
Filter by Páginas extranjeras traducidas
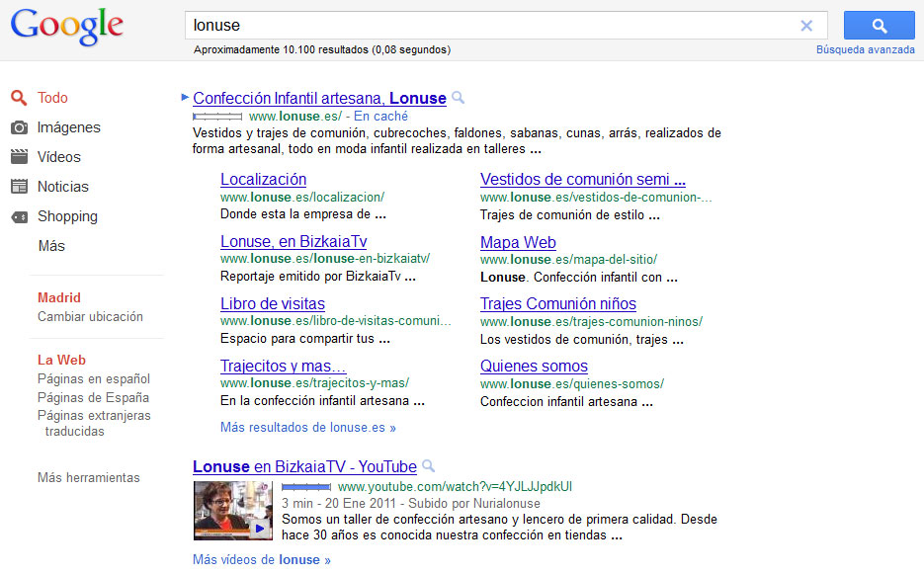pyautogui.click(x=94, y=423)
